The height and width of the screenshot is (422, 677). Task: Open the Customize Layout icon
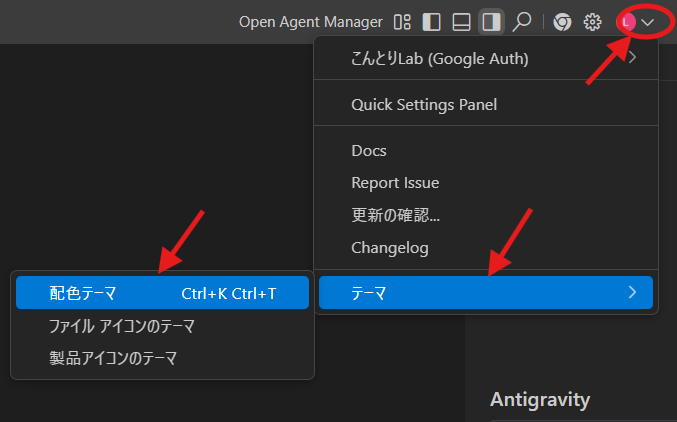[x=403, y=21]
